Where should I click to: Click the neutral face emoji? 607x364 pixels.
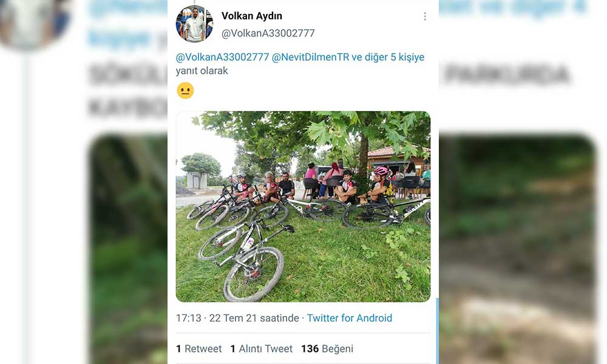pyautogui.click(x=185, y=90)
